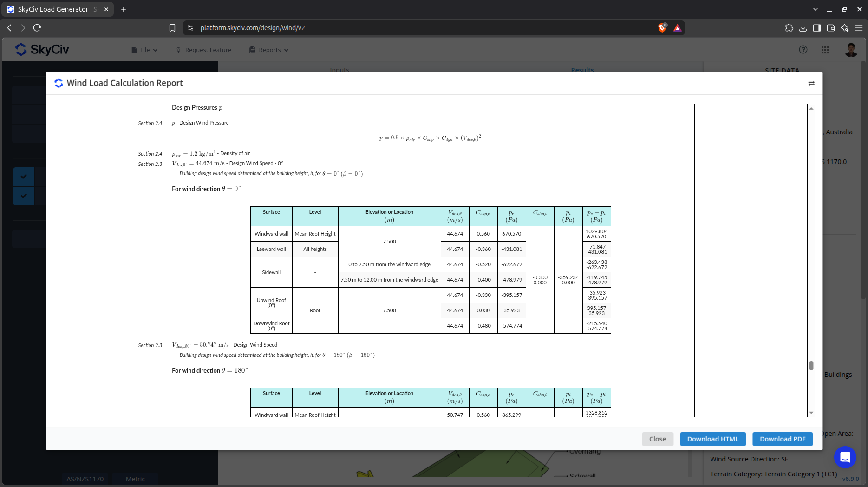Click the Downwind Roof surface cell
This screenshot has height=487, width=868.
point(271,326)
